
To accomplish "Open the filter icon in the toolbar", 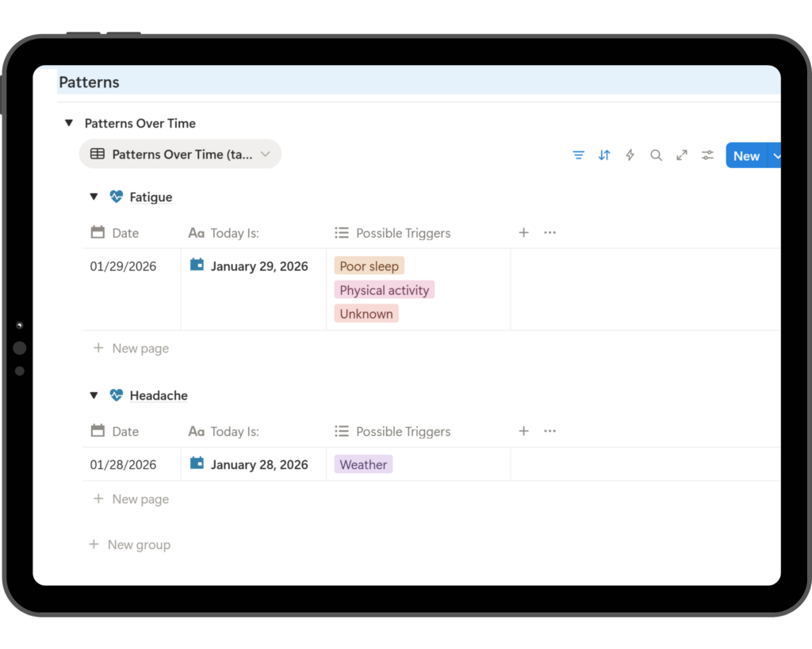I will [x=578, y=155].
